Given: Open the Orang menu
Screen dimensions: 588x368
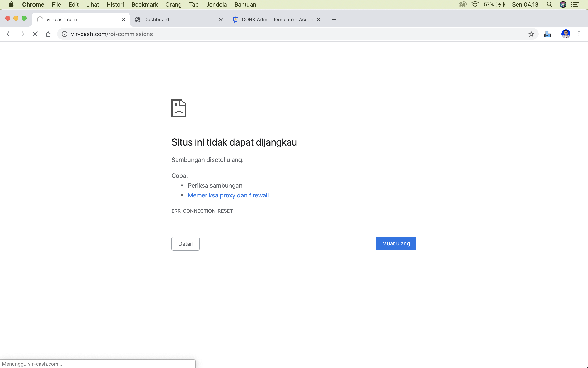Looking at the screenshot, I should 174,4.
